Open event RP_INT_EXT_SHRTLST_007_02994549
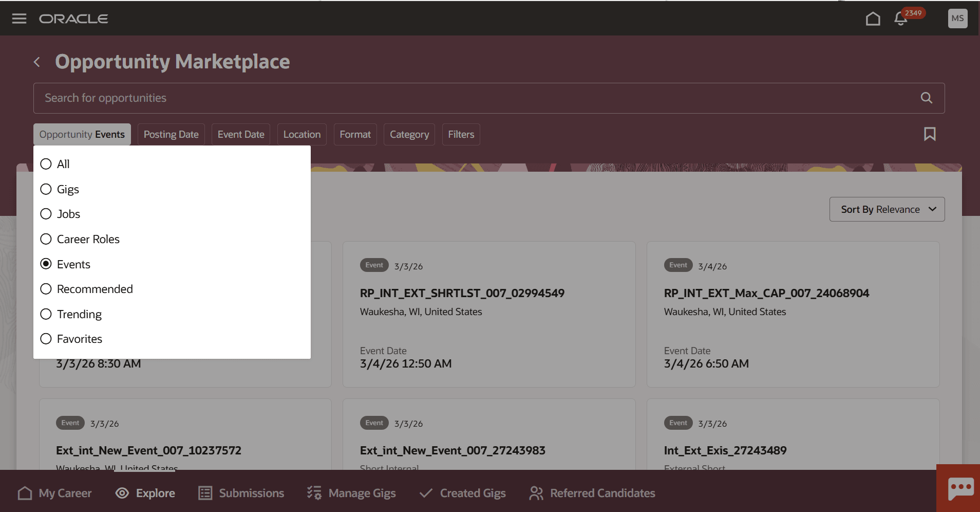980x512 pixels. pos(462,293)
